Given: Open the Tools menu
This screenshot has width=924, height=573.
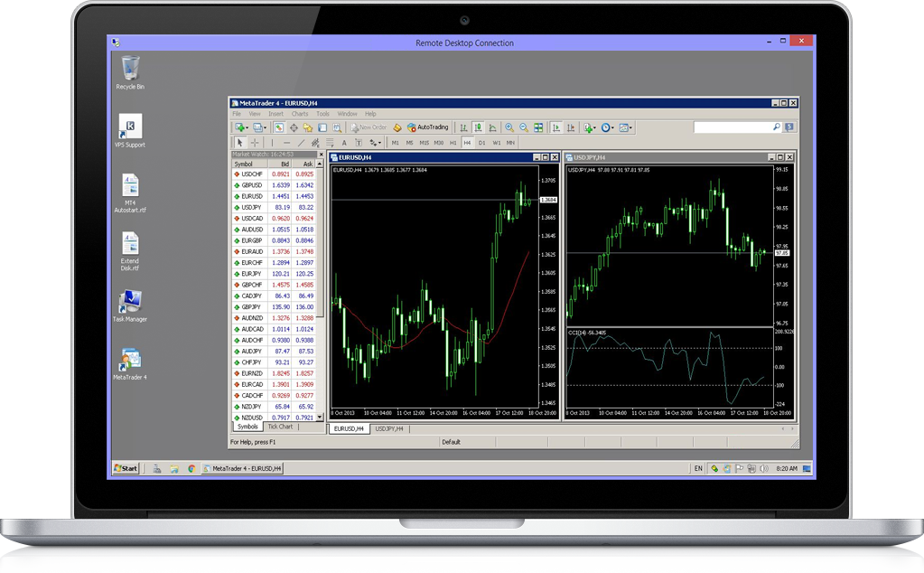Looking at the screenshot, I should pyautogui.click(x=322, y=114).
